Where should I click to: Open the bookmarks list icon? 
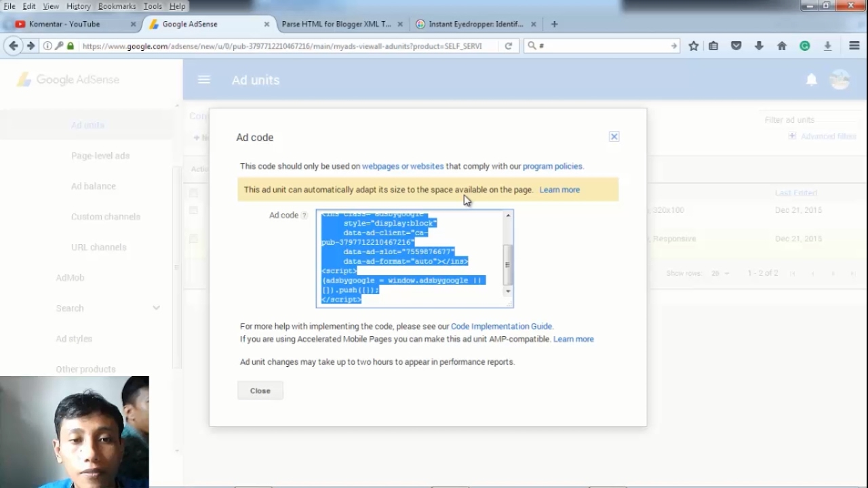tap(713, 46)
